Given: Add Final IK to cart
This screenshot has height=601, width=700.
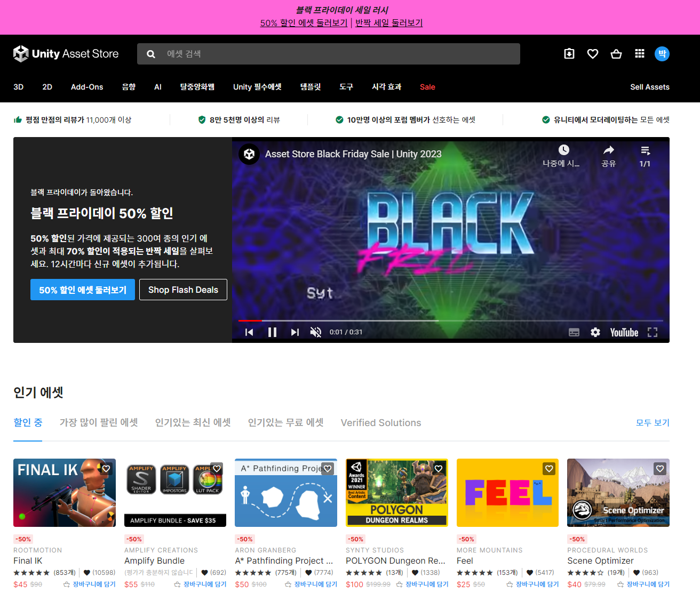Looking at the screenshot, I should coord(89,584).
